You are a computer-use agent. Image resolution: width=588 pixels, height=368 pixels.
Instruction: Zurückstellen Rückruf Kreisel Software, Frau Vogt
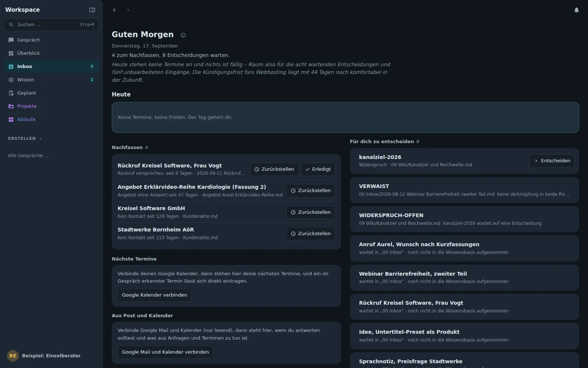[274, 169]
